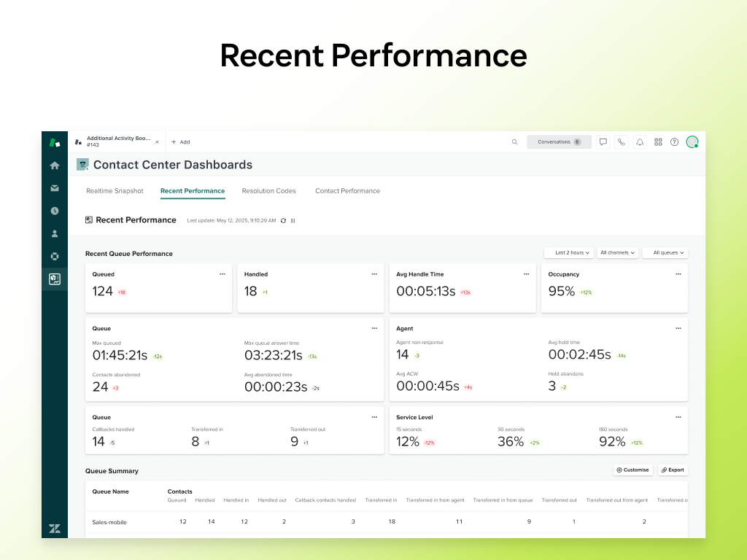Open notifications bell icon
Screen dimensions: 747x560
[x=640, y=142]
